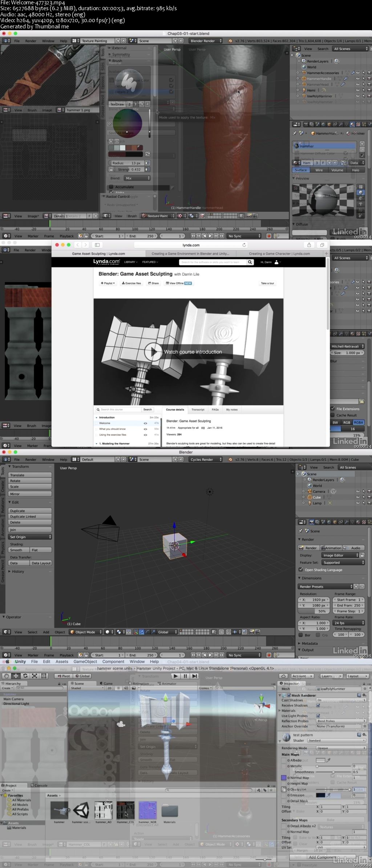This screenshot has height=868, width=372.
Task: Click the lynda.com search magnifier icon
Action: tap(250, 262)
